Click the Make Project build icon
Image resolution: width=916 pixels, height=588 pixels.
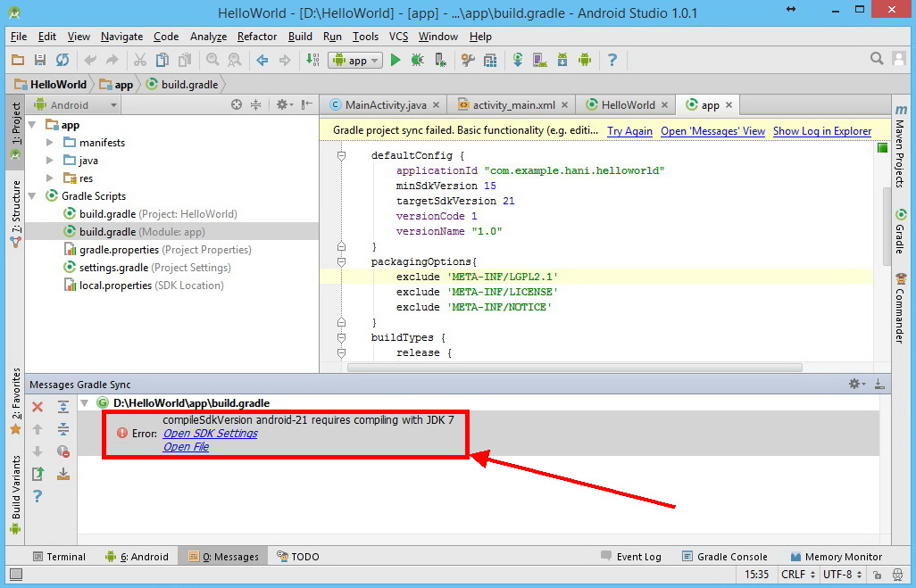pyautogui.click(x=312, y=60)
